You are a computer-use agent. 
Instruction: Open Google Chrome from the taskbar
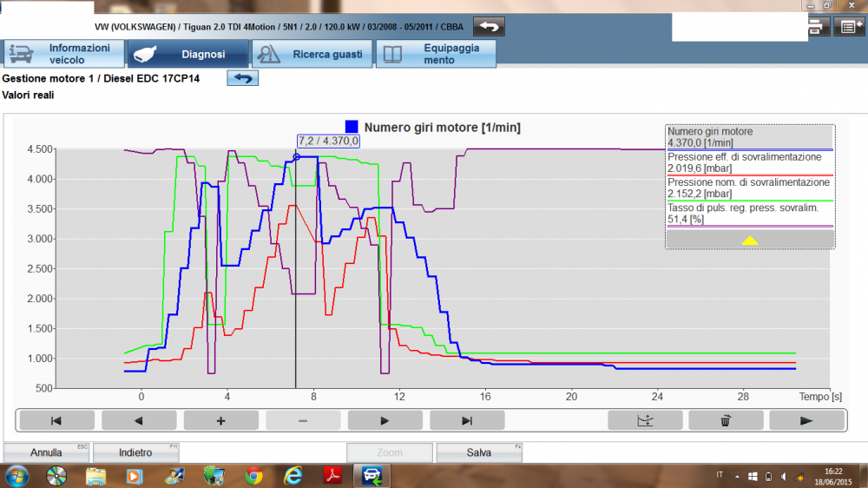click(253, 476)
